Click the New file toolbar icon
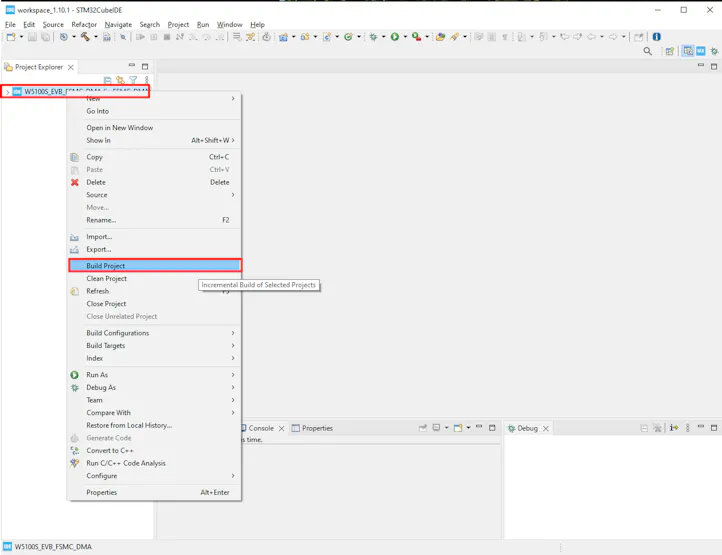The image size is (722, 555). click(x=11, y=37)
